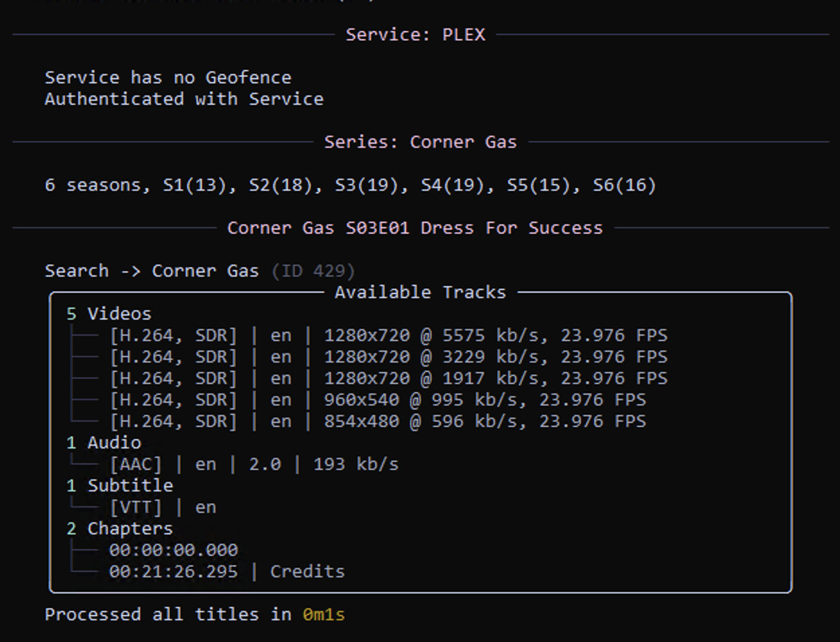Select the 1280x720 @ 3229 kb/s video track
The image size is (840, 642).
[x=388, y=357]
